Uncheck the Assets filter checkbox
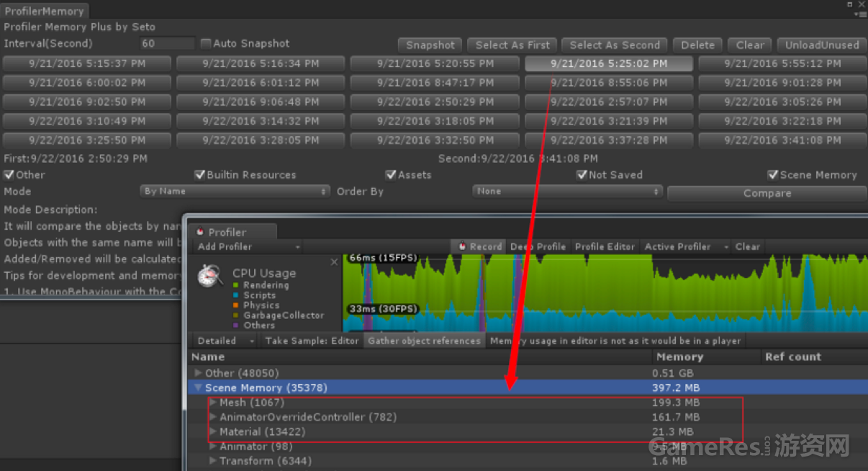Viewport: 868px width, 471px height. 391,175
